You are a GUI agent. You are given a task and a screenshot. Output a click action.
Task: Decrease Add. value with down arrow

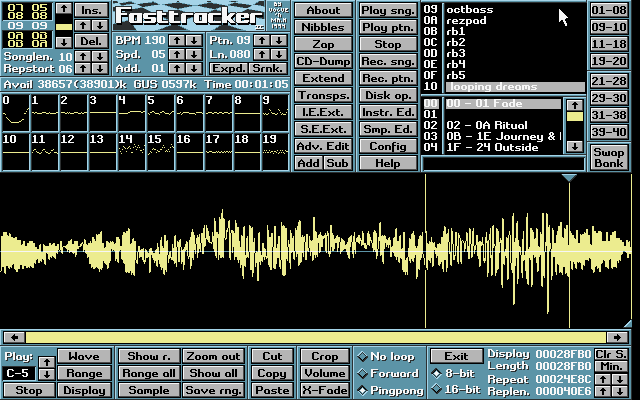pos(194,68)
